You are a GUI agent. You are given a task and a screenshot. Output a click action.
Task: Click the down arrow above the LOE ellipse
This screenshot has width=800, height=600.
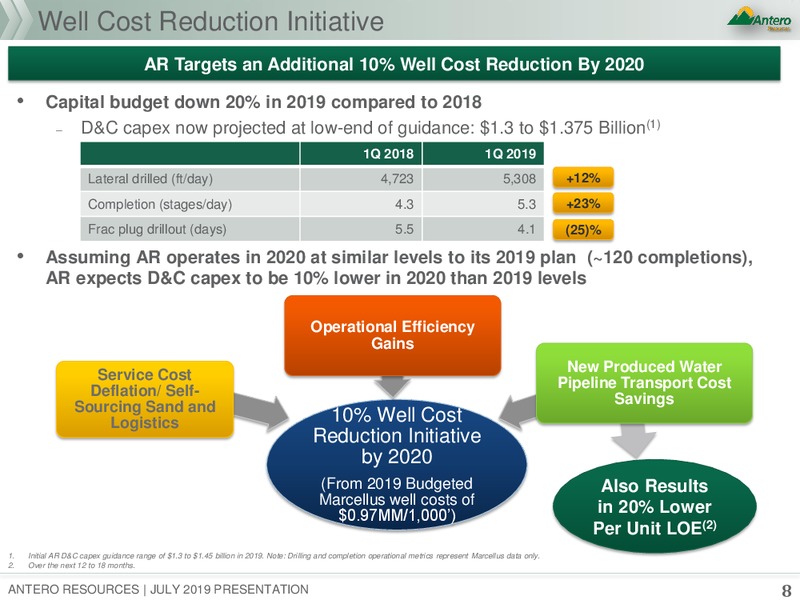(x=633, y=442)
